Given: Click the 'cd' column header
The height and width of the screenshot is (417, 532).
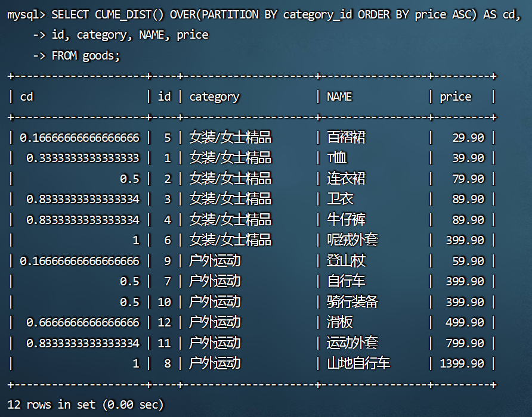Looking at the screenshot, I should (x=27, y=97).
